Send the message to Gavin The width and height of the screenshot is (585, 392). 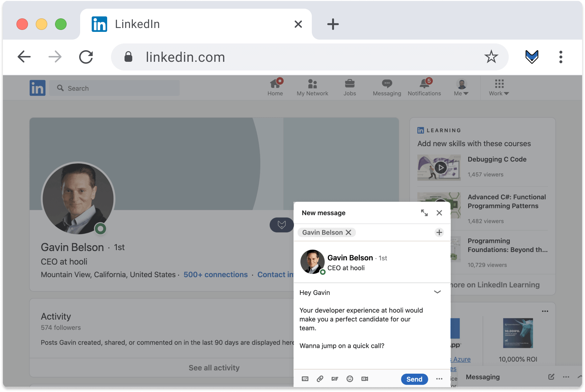click(414, 379)
